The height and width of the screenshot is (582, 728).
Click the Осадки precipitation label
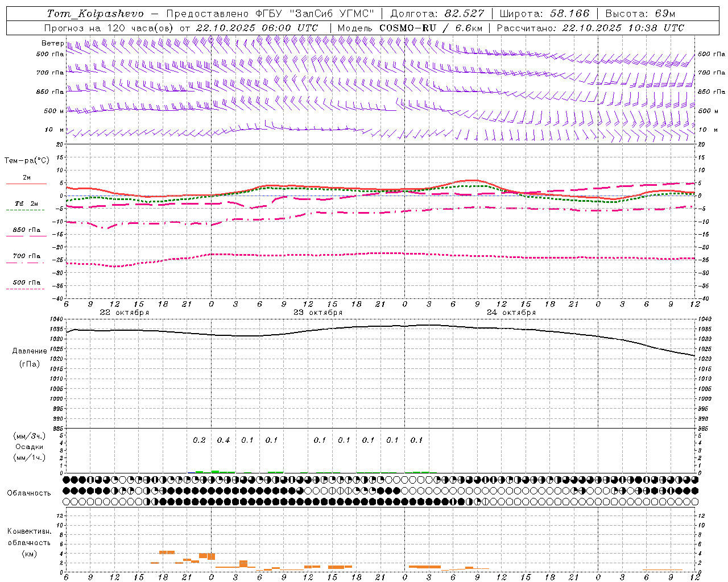[30, 447]
